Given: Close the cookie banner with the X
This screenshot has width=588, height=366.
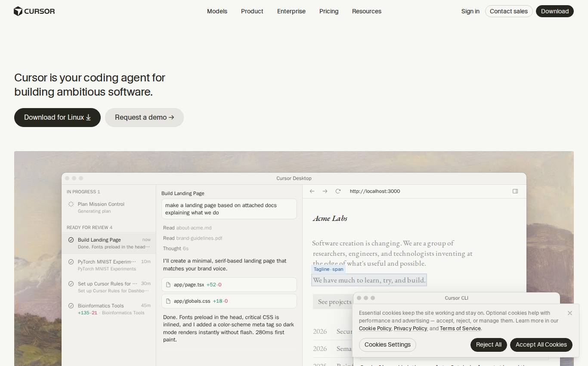Looking at the screenshot, I should (x=570, y=313).
